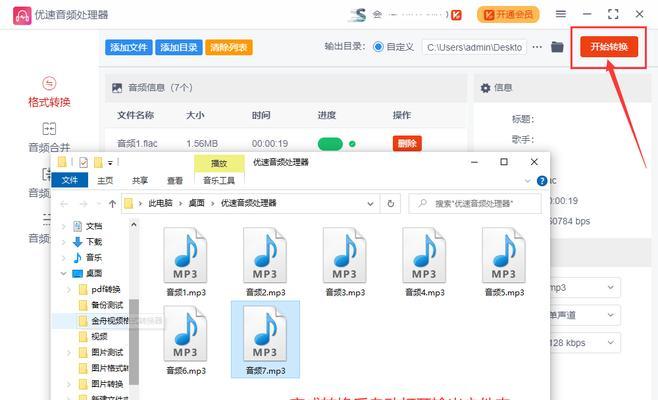Select the 自定义 output directory radio button
658x400 pixels.
point(378,47)
